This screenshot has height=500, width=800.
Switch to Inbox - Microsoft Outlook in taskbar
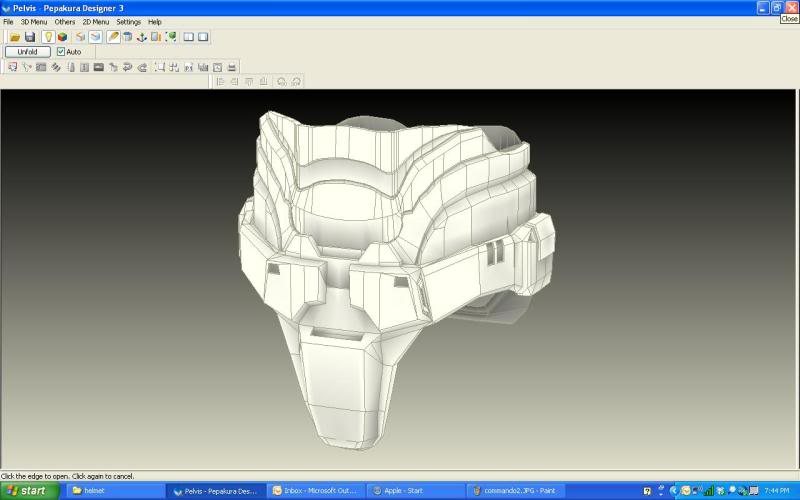click(x=316, y=491)
